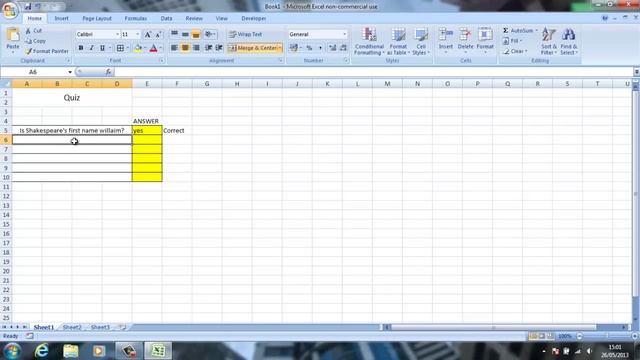
Task: Expand the Alignment group dialog launcher
Action: pos(281,61)
